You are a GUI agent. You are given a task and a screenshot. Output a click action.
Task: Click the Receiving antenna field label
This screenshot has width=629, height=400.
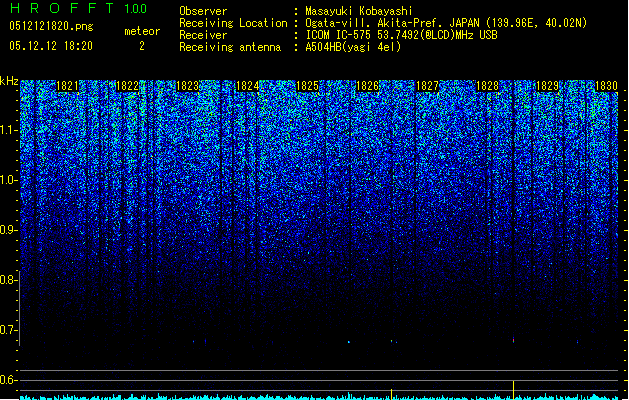(x=230, y=47)
